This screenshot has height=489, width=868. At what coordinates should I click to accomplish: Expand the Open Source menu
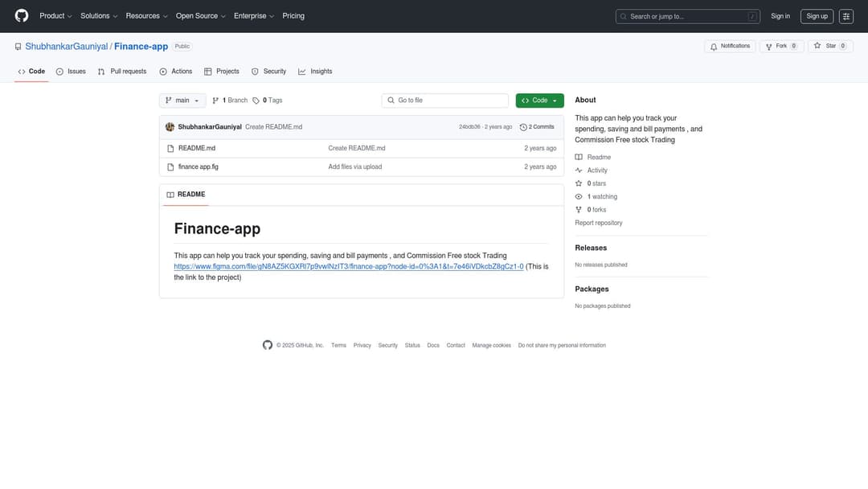point(200,16)
